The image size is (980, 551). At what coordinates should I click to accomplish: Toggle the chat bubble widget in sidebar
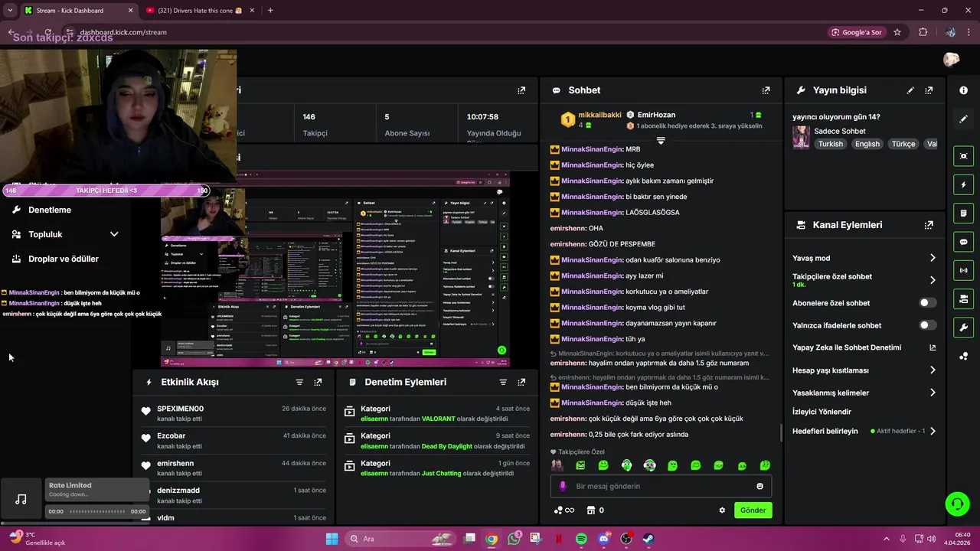[964, 242]
